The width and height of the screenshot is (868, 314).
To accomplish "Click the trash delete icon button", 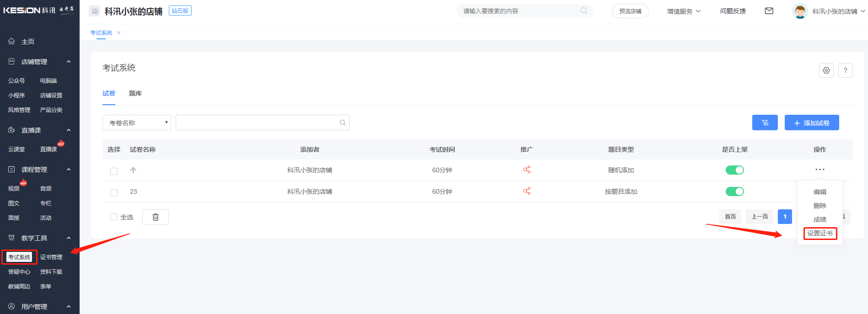I will [156, 217].
